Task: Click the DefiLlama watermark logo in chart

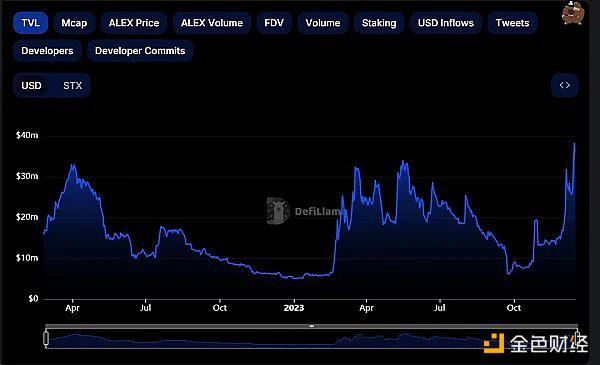Action: click(277, 210)
